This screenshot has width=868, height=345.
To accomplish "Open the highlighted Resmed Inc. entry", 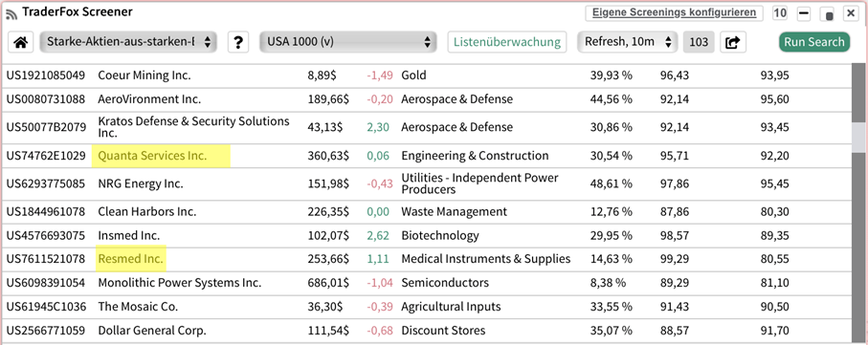I will 131,259.
